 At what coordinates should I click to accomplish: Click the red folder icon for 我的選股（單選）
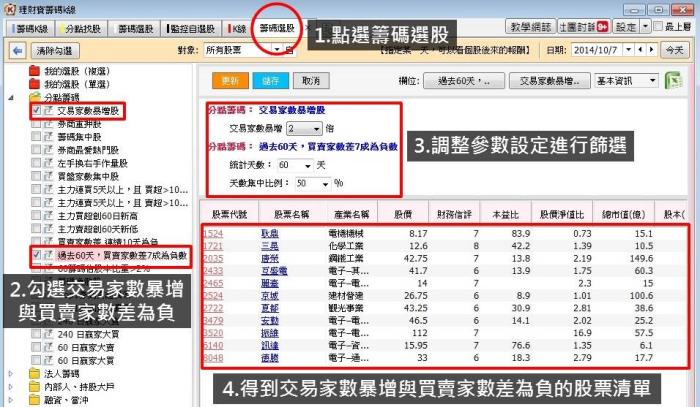click(x=34, y=83)
